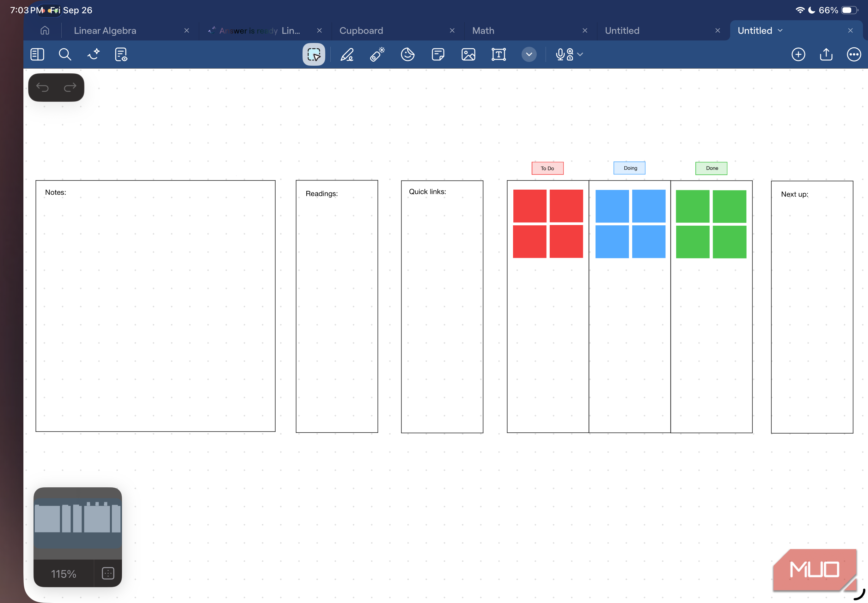The height and width of the screenshot is (603, 868).
Task: Switch to Linear Algebra tab
Action: click(x=105, y=31)
